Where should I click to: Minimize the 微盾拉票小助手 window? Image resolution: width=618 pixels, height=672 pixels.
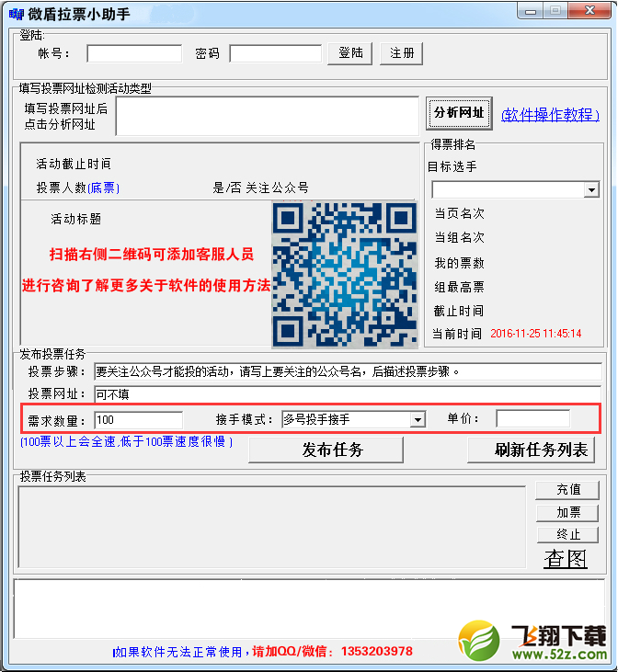tap(530, 11)
